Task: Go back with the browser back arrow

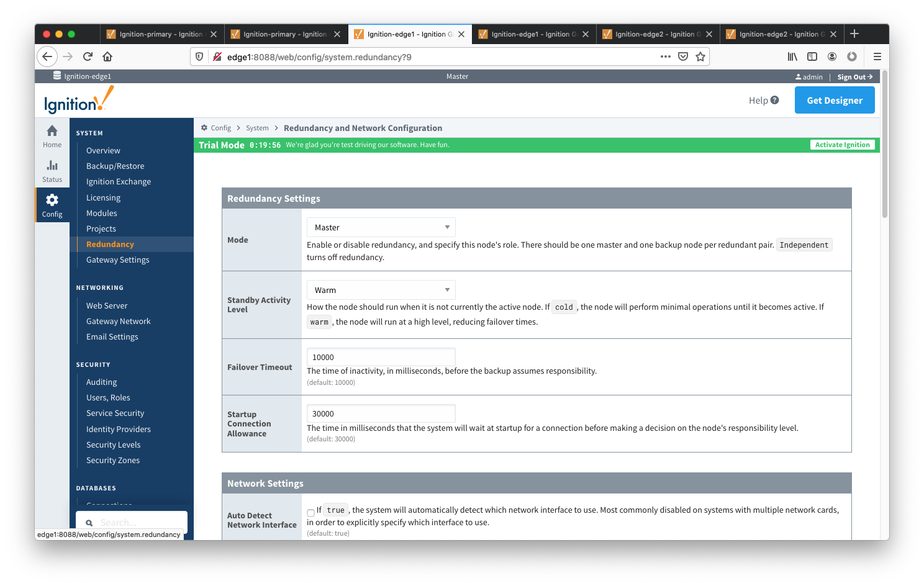Action: tap(47, 56)
